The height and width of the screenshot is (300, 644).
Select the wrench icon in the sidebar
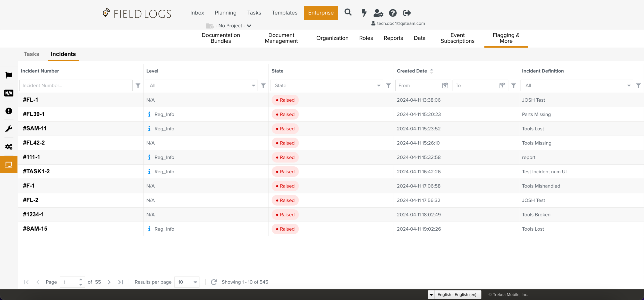[9, 129]
